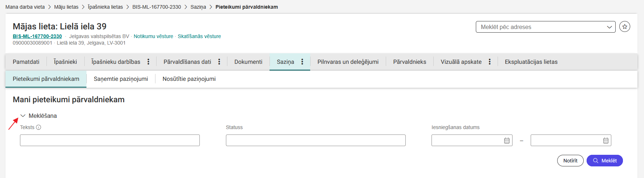Open the Īpašnieku darbības tab

[x=116, y=62]
